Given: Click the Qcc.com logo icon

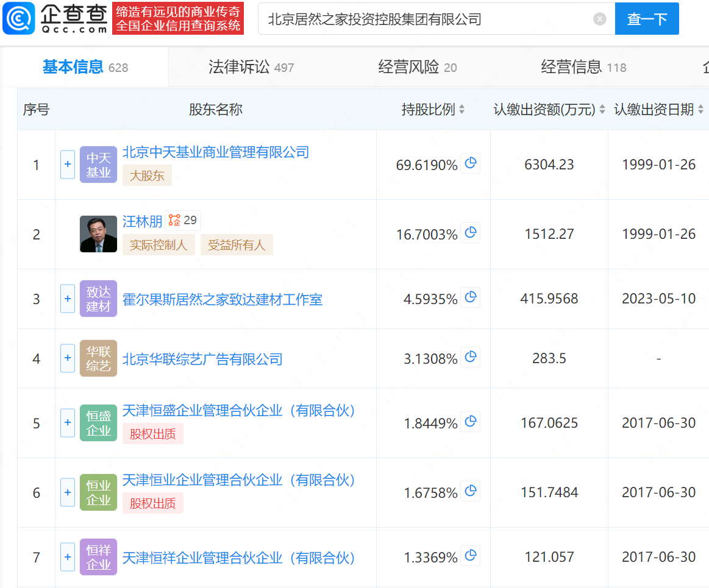Looking at the screenshot, I should (x=18, y=18).
